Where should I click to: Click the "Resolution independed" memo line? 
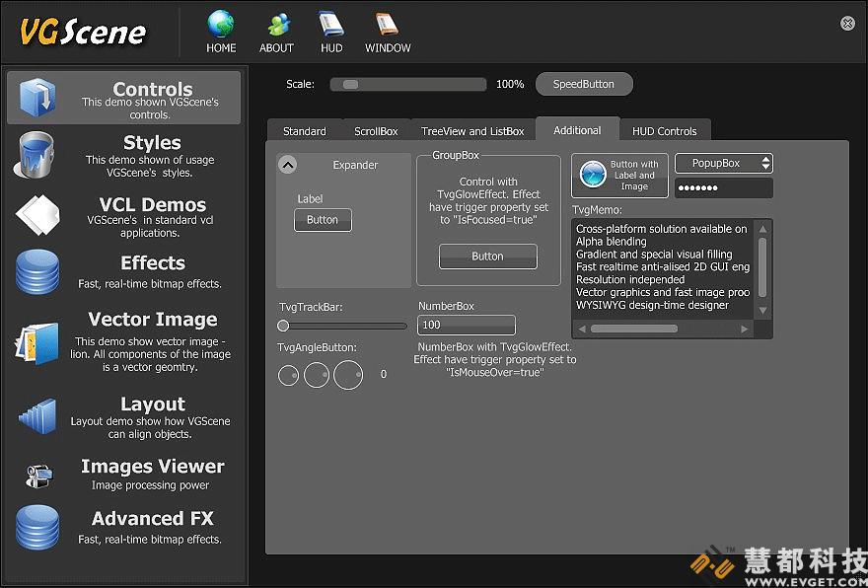pyautogui.click(x=630, y=279)
